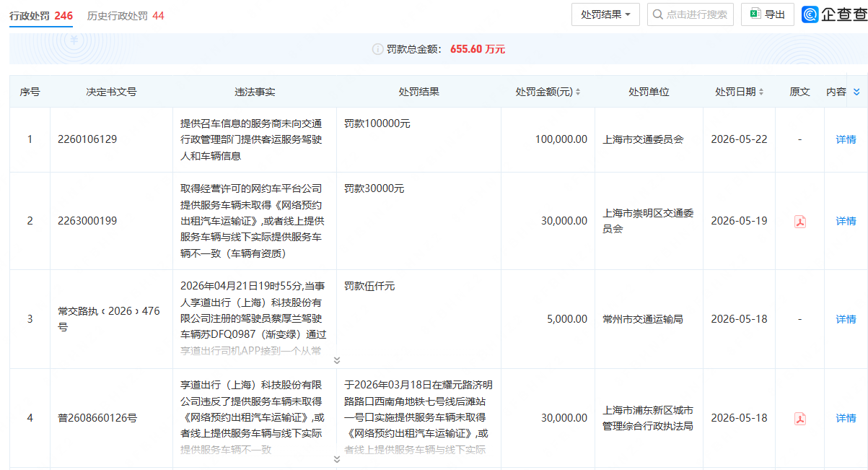Click the date 2026-05-22

(x=739, y=139)
